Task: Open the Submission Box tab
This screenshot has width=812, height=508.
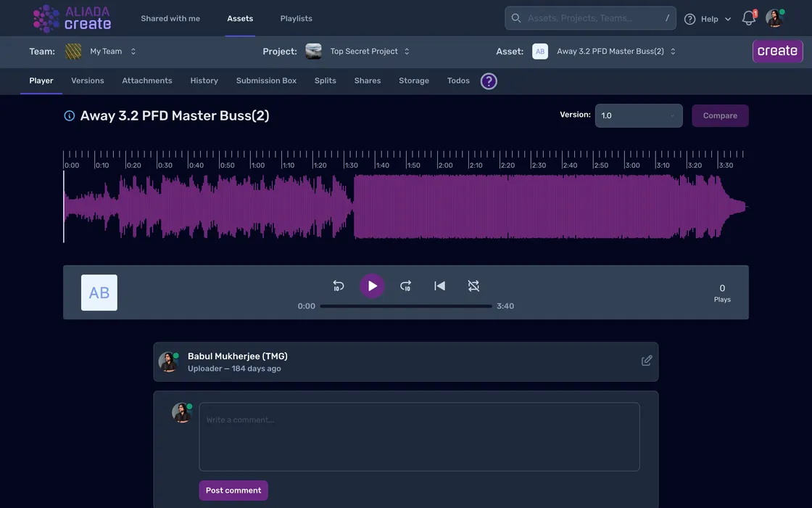Action: tap(266, 81)
